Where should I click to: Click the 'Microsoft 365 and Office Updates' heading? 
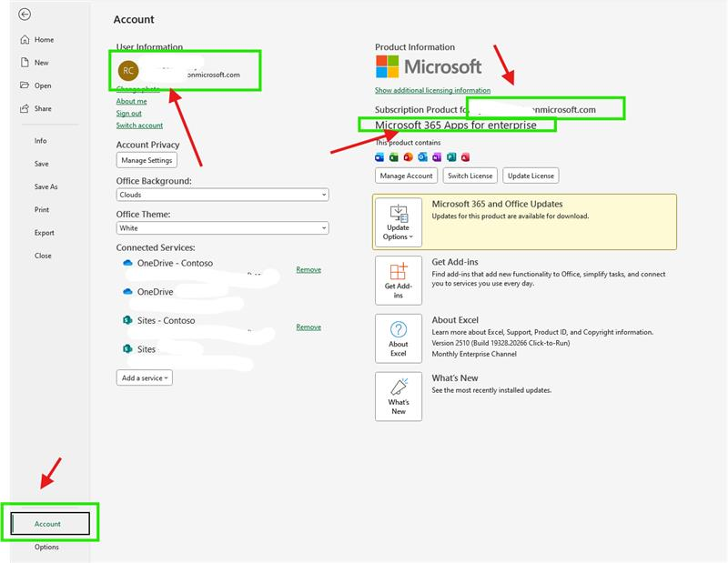click(x=497, y=204)
